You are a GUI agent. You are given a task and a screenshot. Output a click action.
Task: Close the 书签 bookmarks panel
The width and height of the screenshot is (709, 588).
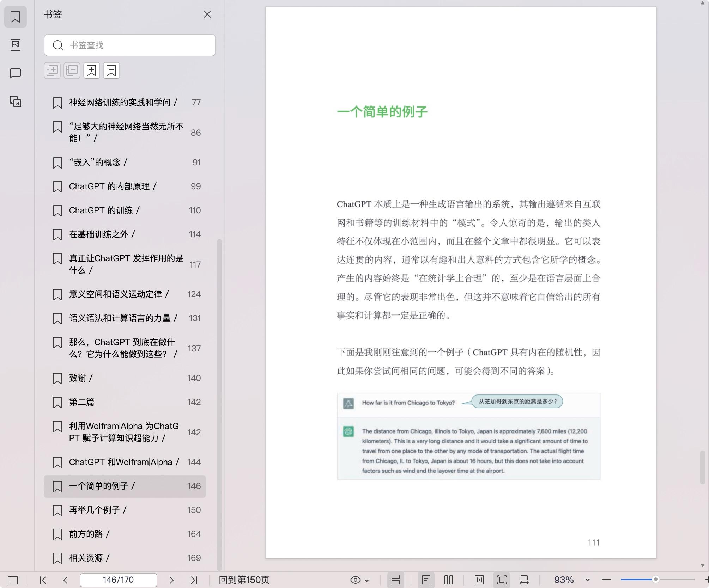(x=207, y=14)
